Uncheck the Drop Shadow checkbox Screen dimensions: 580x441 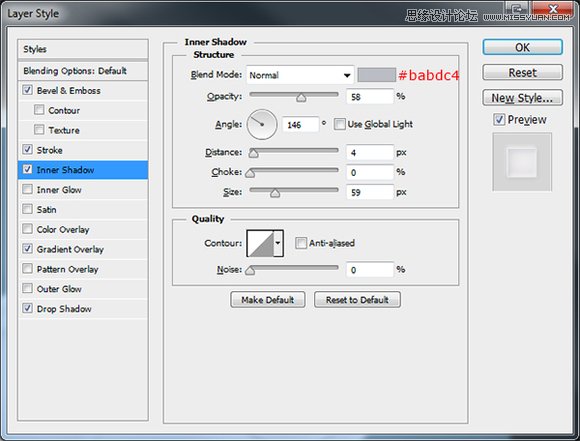(27, 308)
